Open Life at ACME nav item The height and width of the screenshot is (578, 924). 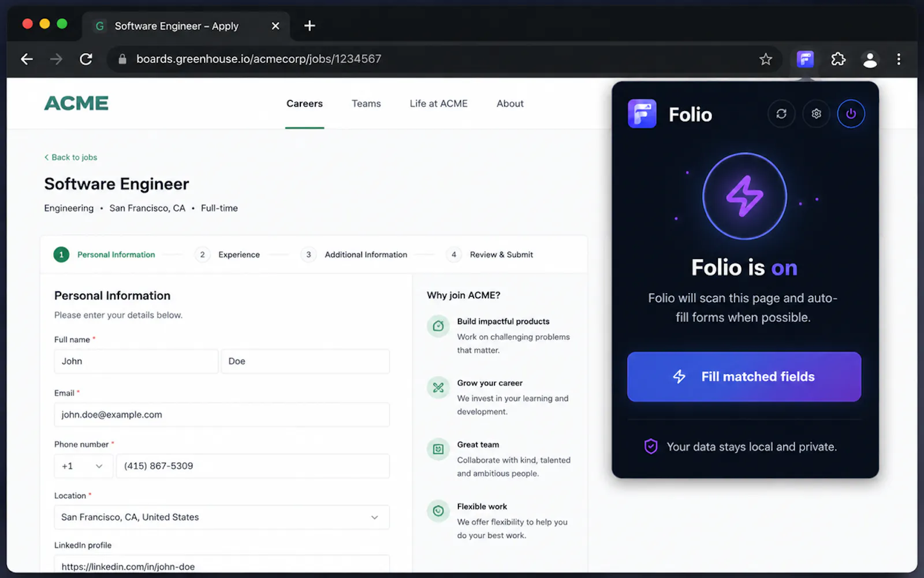(x=438, y=103)
